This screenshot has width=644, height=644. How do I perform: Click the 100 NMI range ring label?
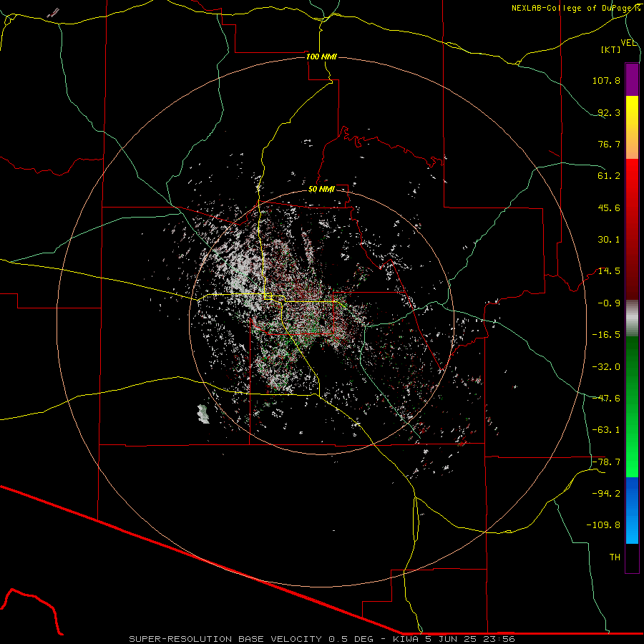tap(321, 57)
